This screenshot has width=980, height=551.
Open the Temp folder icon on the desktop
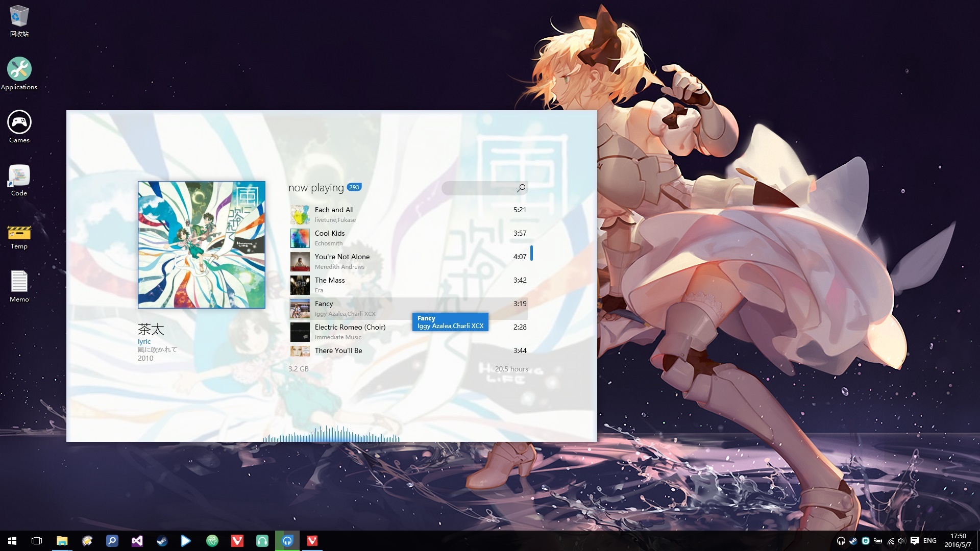19,233
